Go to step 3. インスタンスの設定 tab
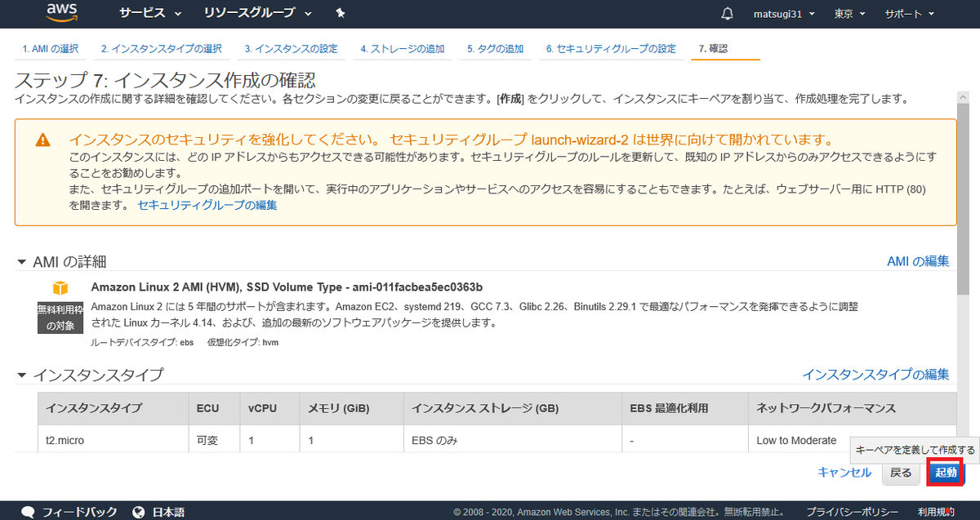 291,49
